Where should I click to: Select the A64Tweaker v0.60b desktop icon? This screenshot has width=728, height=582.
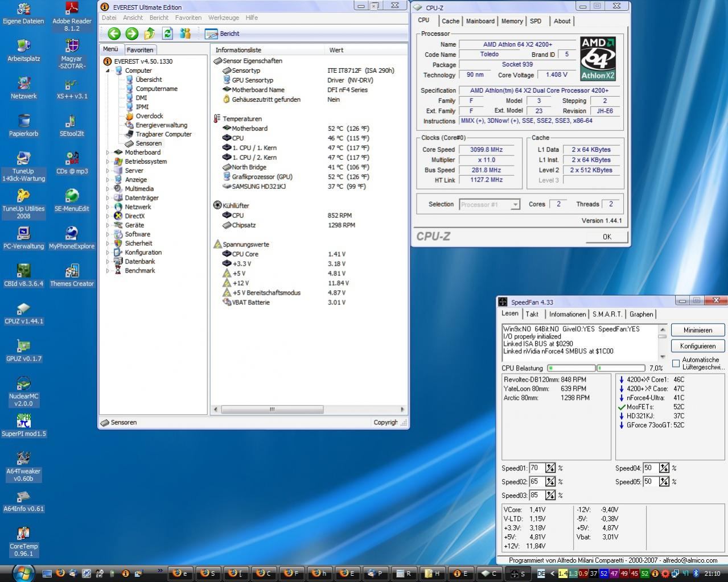click(x=23, y=467)
